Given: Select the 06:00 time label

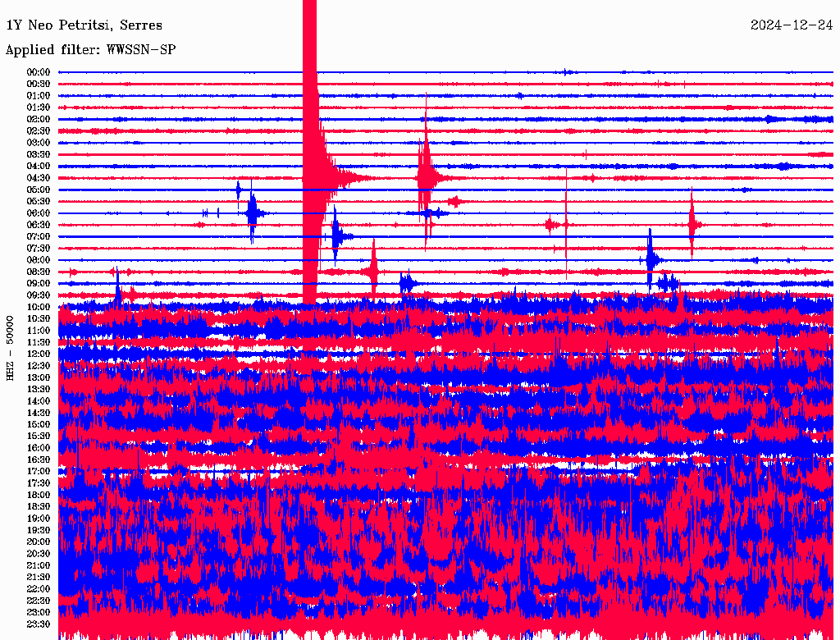Looking at the screenshot, I should point(39,213).
